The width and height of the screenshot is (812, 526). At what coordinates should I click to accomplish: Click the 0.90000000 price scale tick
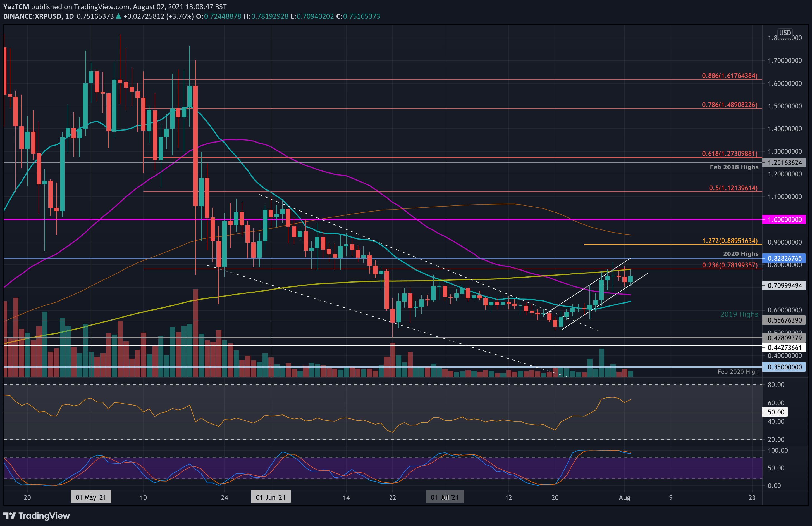pos(785,242)
